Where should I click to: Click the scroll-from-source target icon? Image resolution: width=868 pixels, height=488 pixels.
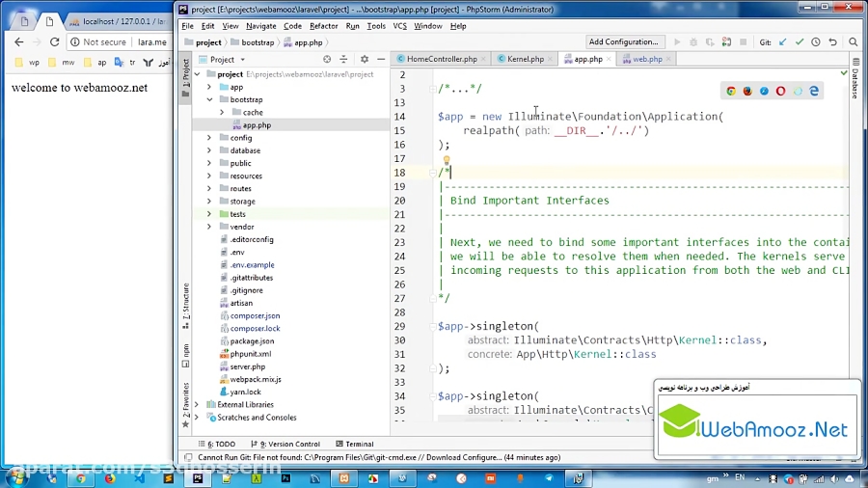(x=325, y=60)
